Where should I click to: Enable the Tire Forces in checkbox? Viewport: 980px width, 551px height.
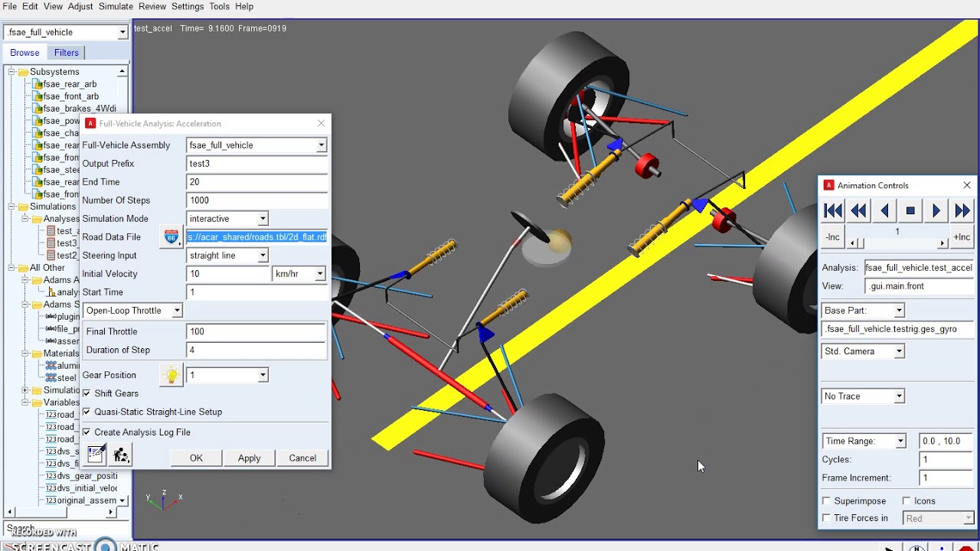point(826,518)
